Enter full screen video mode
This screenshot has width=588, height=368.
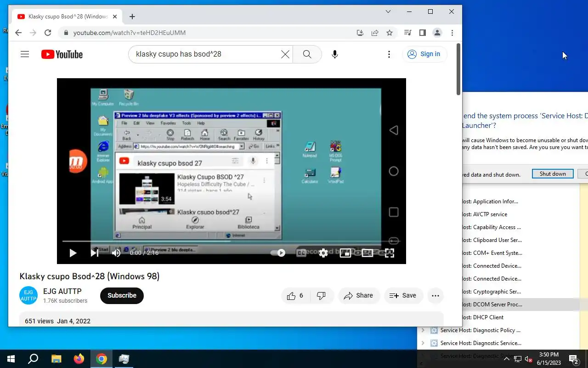tap(390, 253)
